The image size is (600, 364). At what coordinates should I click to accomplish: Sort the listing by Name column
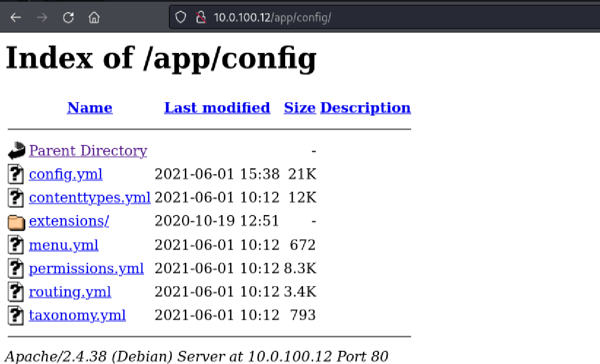(x=90, y=108)
